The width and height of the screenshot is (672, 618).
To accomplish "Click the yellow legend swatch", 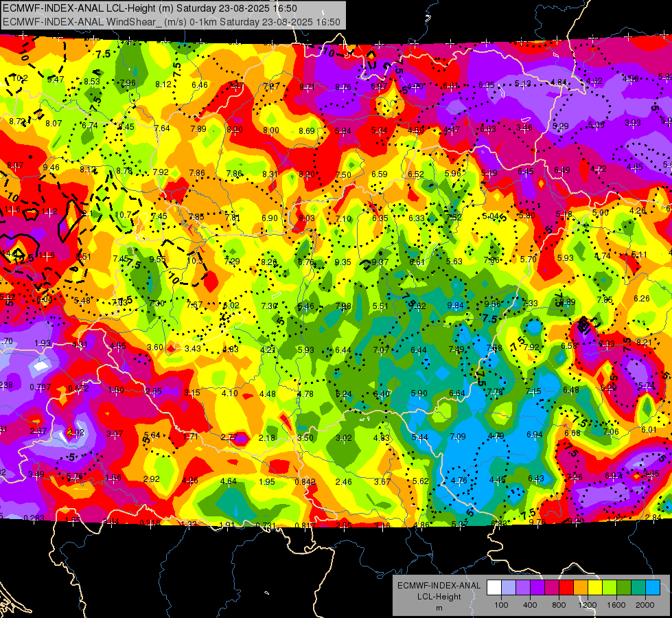I will pos(595,588).
